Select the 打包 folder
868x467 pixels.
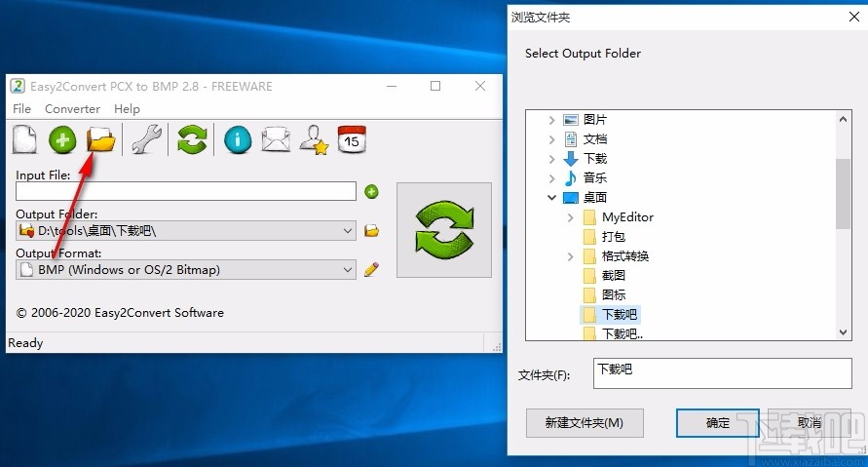click(x=614, y=237)
